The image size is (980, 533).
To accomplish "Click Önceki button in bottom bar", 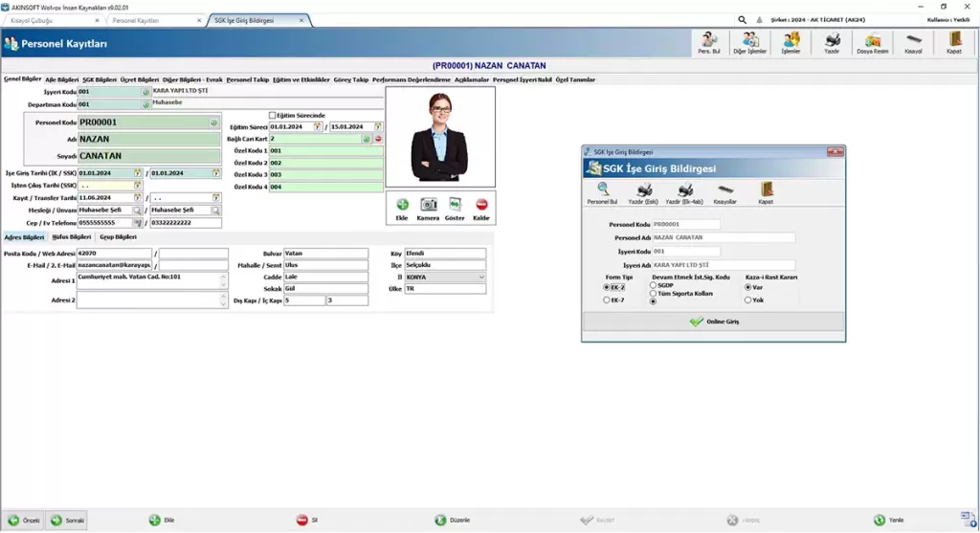I will click(24, 520).
